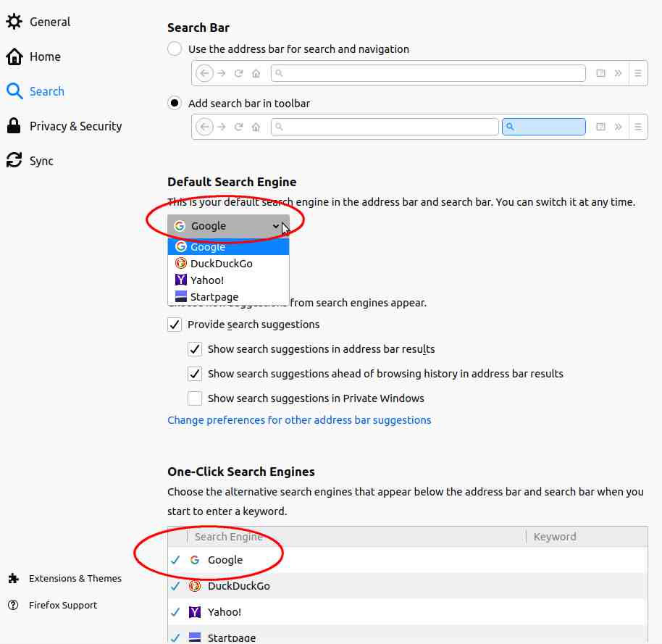
Task: Uncheck DuckDuckGo in One-Click Search Engines
Action: 175,586
